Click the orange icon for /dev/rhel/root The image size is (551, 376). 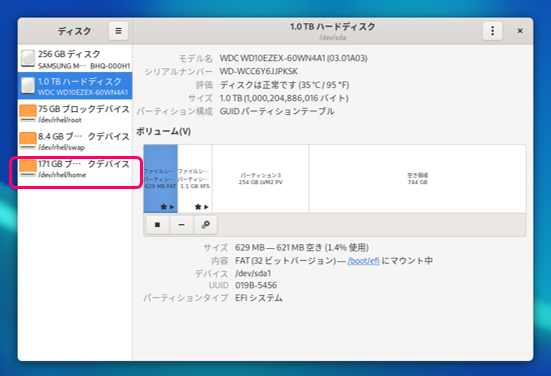click(28, 113)
